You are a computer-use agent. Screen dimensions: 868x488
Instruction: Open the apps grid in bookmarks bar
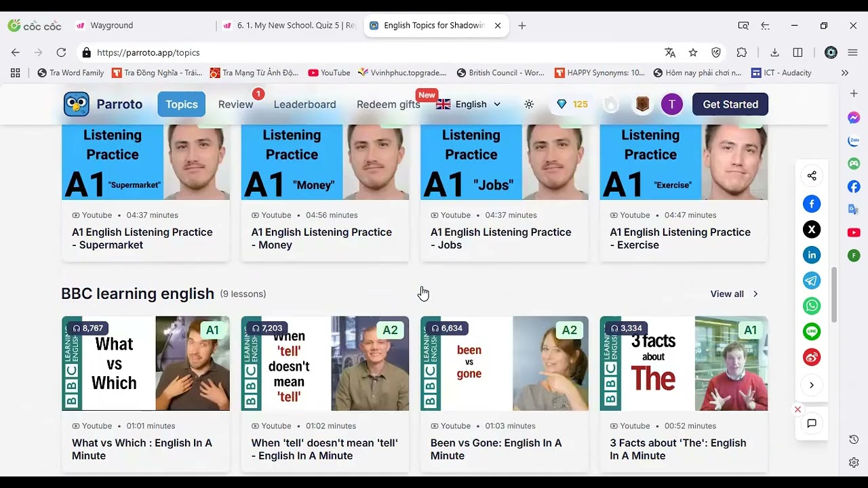16,73
